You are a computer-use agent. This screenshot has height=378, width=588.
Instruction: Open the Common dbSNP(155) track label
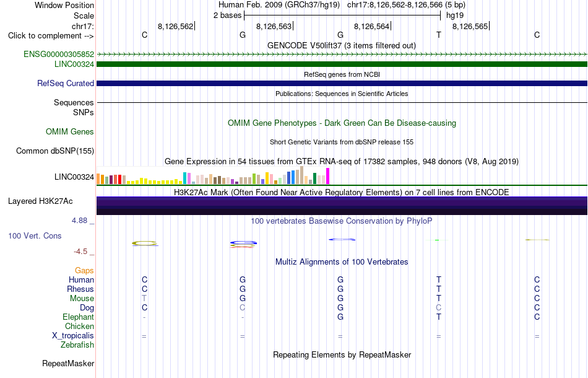tap(55, 151)
